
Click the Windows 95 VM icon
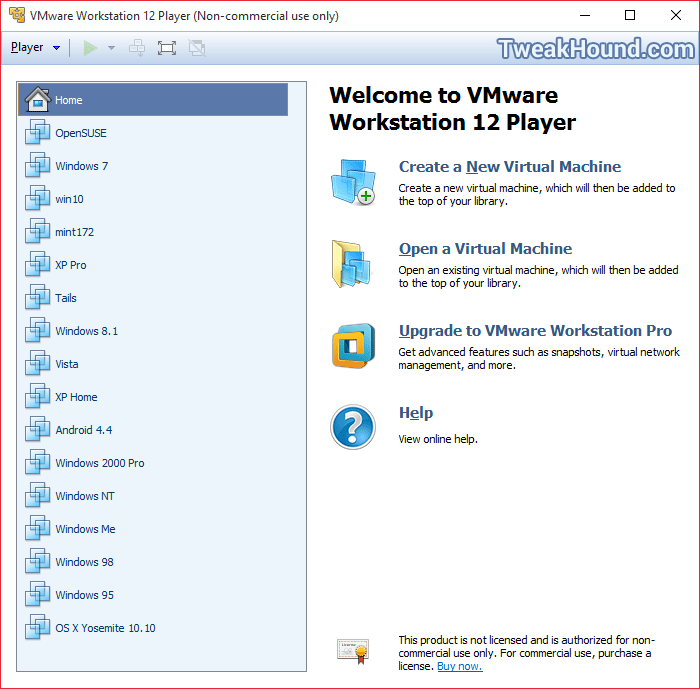click(38, 595)
